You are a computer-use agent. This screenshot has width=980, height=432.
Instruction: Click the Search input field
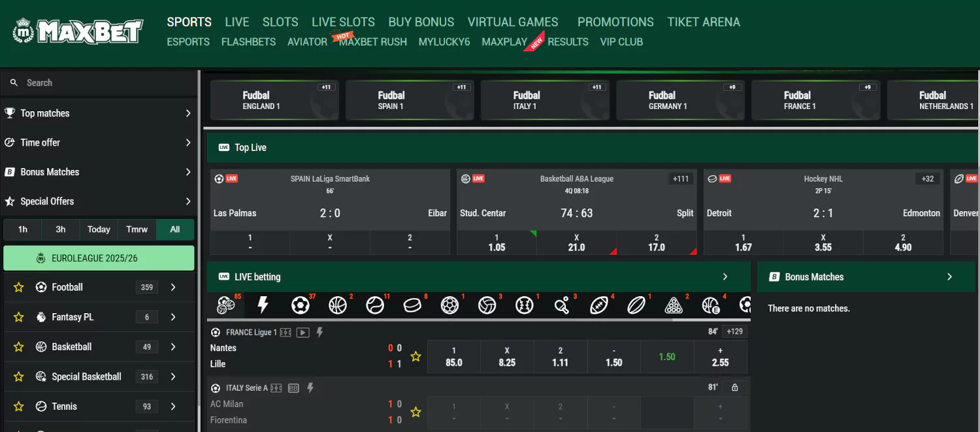(x=98, y=83)
